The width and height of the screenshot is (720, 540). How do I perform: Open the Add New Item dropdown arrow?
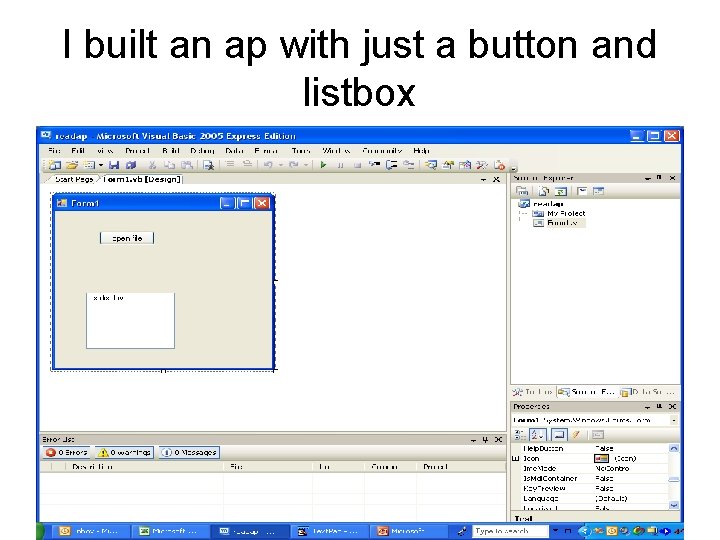coord(101,165)
